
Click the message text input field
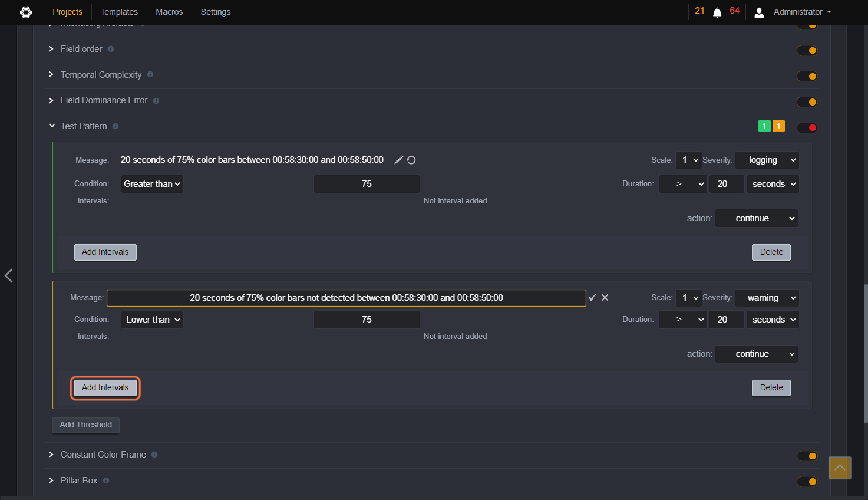pos(346,298)
